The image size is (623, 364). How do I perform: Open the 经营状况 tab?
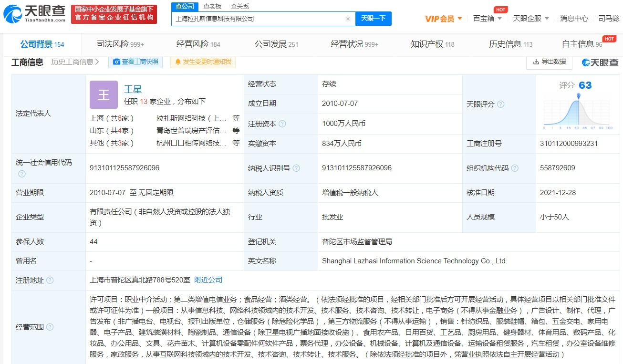(354, 44)
